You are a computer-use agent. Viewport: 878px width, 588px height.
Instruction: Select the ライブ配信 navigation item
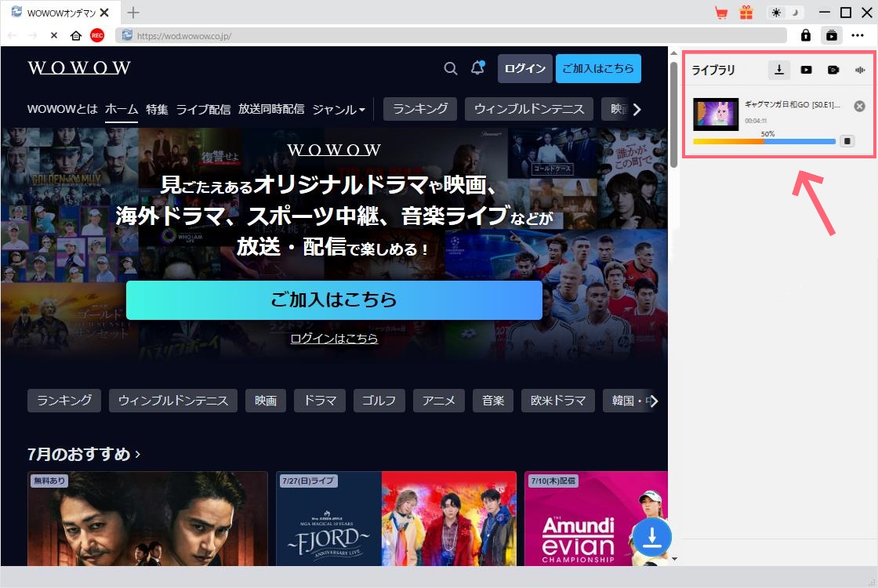click(203, 110)
